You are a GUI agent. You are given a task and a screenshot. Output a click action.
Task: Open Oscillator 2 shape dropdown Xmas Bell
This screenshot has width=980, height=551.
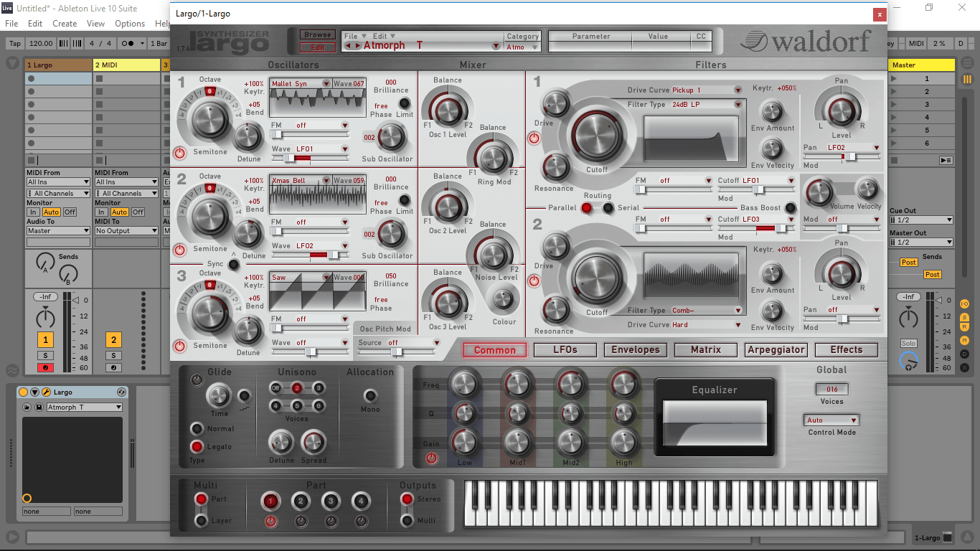[301, 180]
